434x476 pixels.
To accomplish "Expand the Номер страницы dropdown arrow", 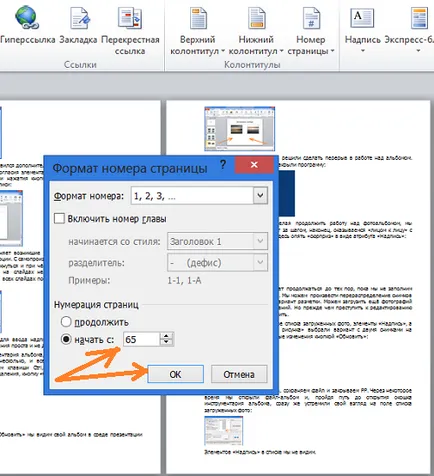I will point(332,51).
